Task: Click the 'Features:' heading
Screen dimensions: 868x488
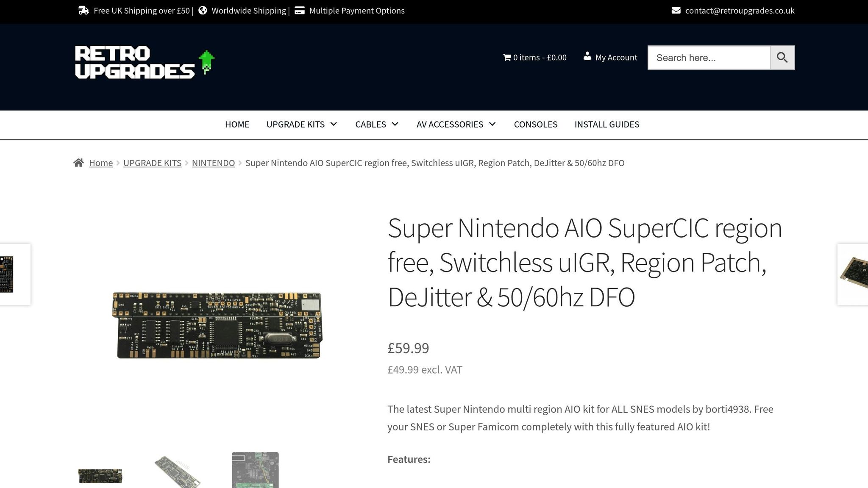Action: coord(409,460)
